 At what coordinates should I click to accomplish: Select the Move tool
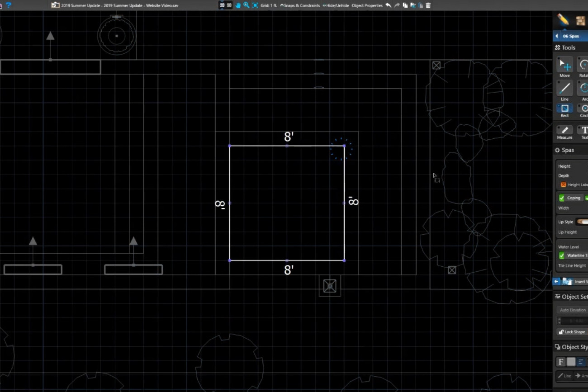pos(564,65)
